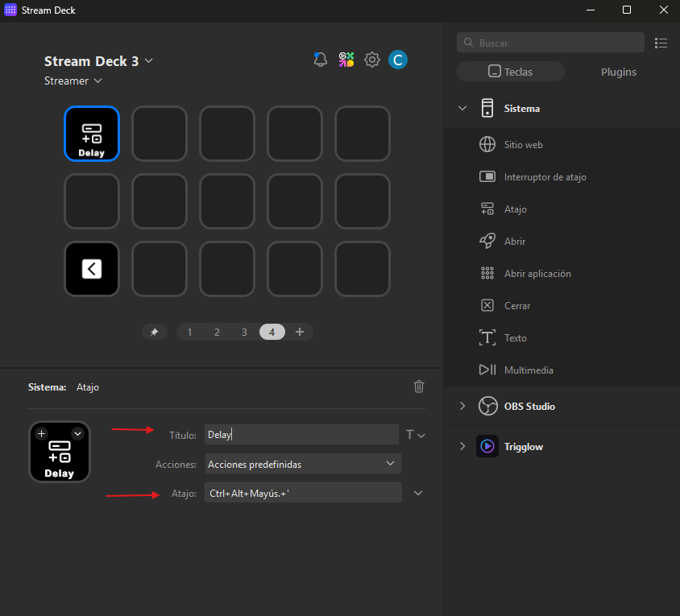Click the Abrir aplicación label
The image size is (680, 616).
click(537, 274)
